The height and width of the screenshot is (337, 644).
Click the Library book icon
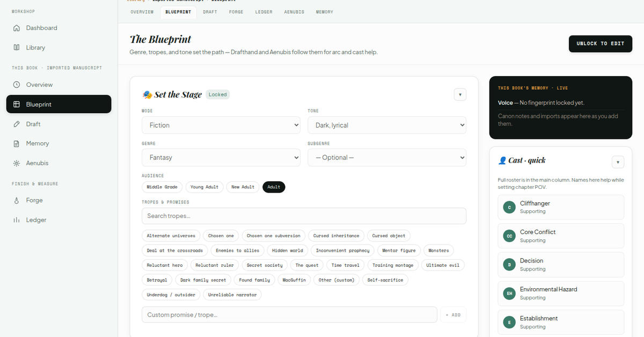point(16,48)
